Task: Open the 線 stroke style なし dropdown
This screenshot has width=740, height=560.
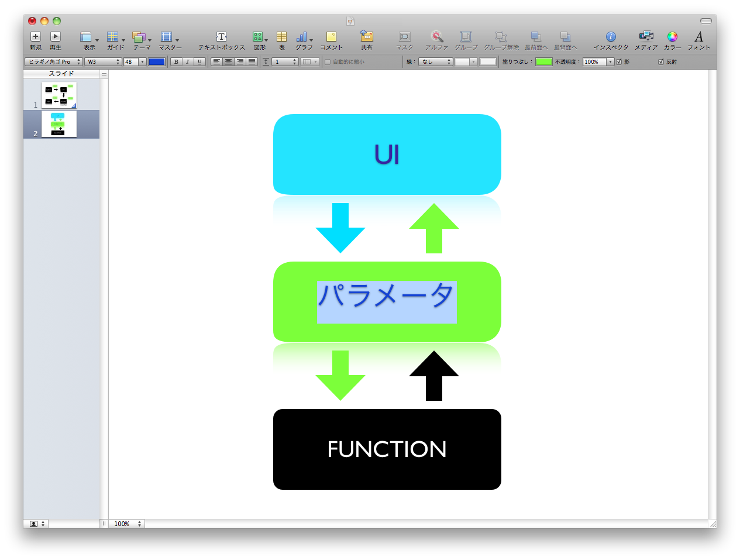Action: [436, 61]
